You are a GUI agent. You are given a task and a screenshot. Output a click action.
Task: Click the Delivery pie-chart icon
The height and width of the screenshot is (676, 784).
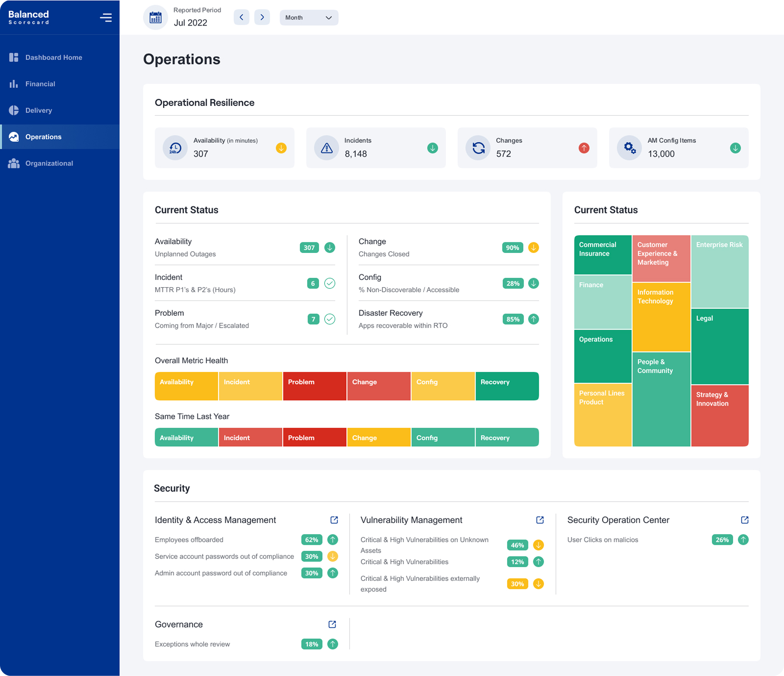pyautogui.click(x=14, y=110)
